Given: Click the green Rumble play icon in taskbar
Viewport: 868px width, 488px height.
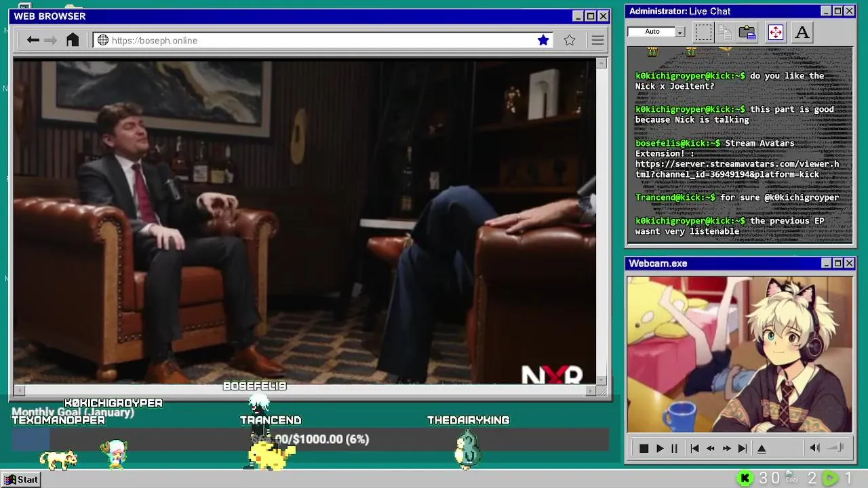Looking at the screenshot, I should 830,479.
